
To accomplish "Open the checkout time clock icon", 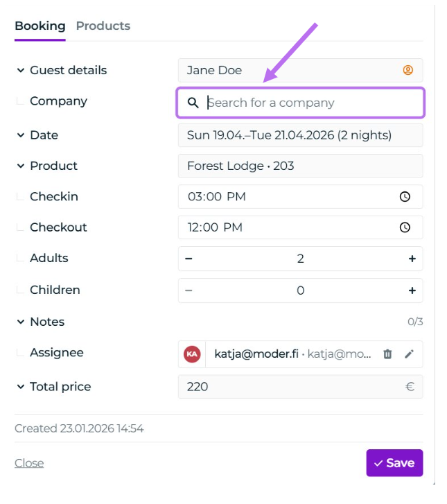I will [x=405, y=227].
